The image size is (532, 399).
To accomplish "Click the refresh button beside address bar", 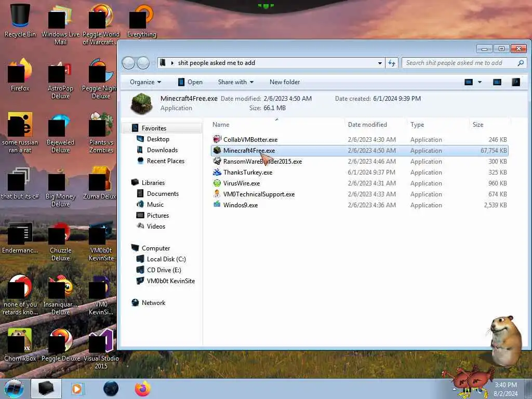I will click(392, 63).
